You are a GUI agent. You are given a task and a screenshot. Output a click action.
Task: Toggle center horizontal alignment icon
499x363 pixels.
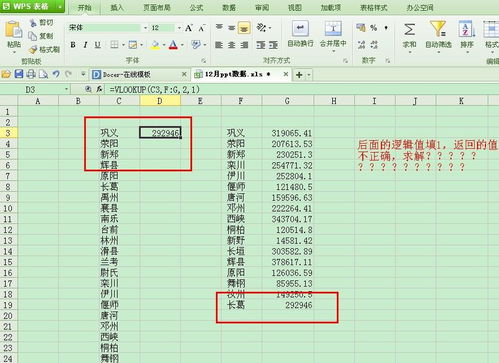231,45
